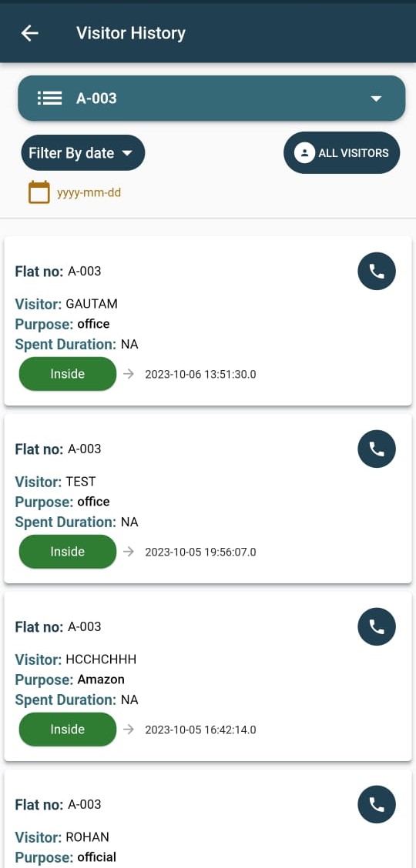Image resolution: width=416 pixels, height=868 pixels.
Task: Toggle Inside status for GAUTAM
Action: 68,374
